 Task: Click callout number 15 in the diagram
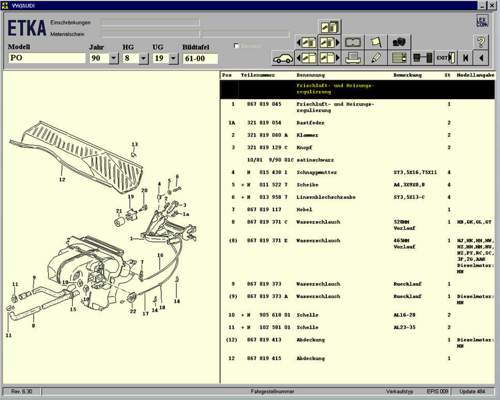tap(73, 309)
